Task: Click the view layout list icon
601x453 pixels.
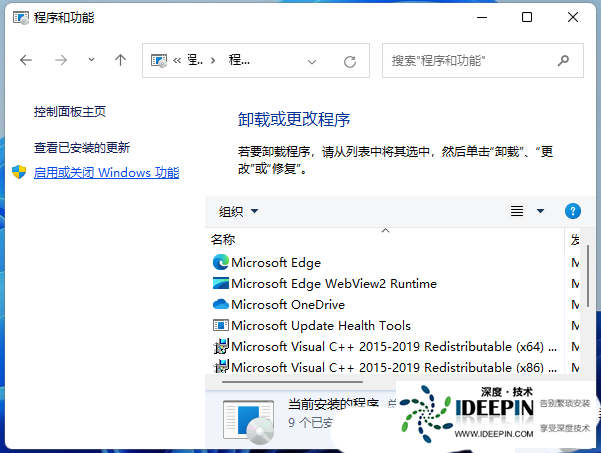Action: [x=517, y=211]
